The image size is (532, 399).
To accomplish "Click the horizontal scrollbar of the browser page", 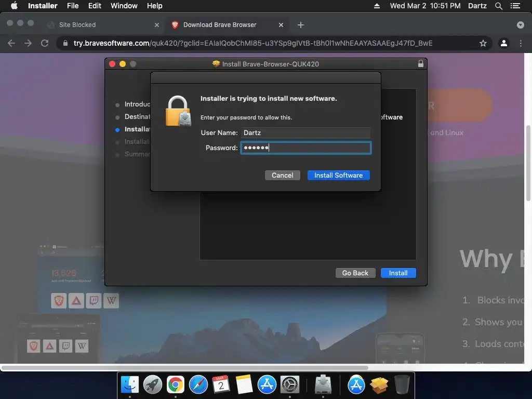I will pos(185,368).
